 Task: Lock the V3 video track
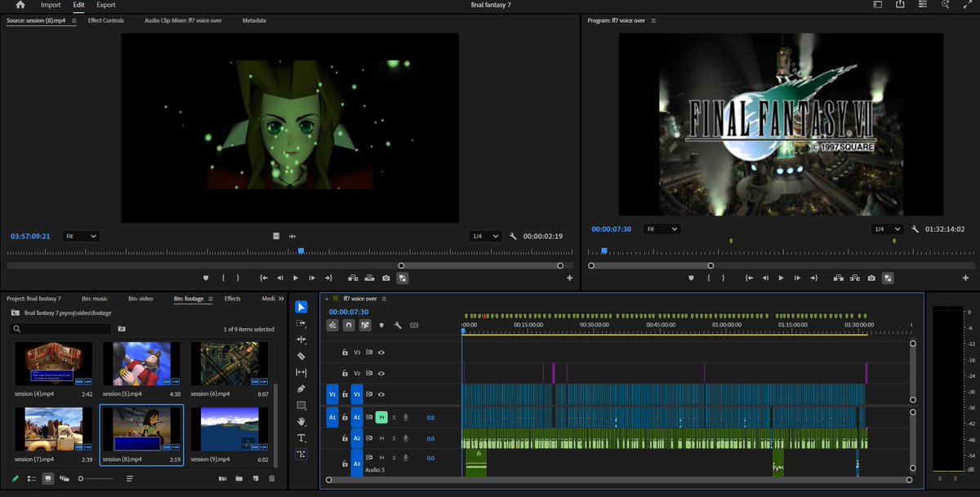(x=345, y=353)
